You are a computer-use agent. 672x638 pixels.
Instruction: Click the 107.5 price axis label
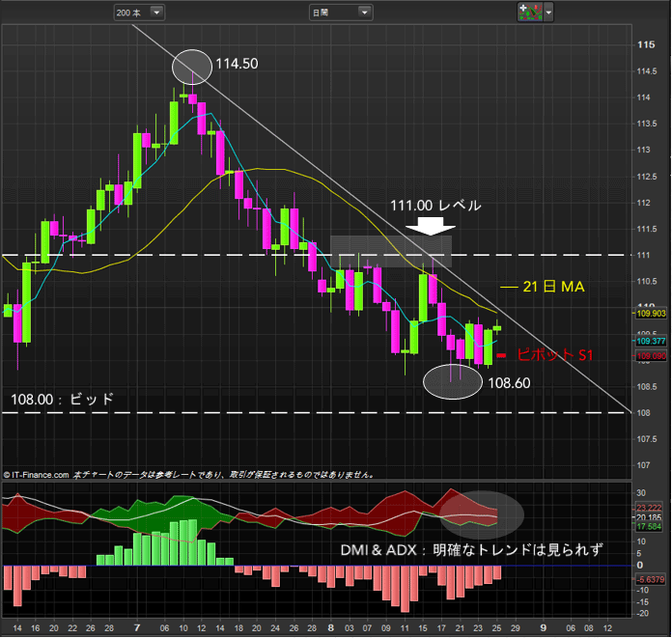(647, 439)
